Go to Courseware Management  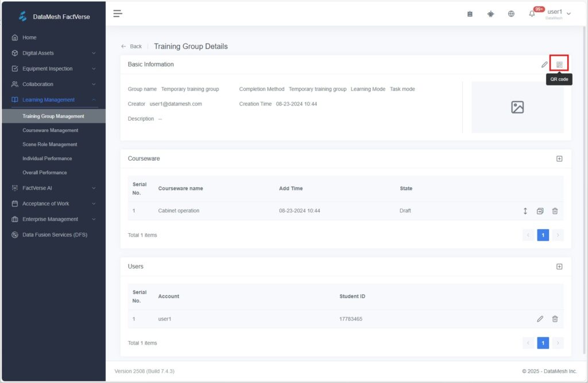pos(51,130)
